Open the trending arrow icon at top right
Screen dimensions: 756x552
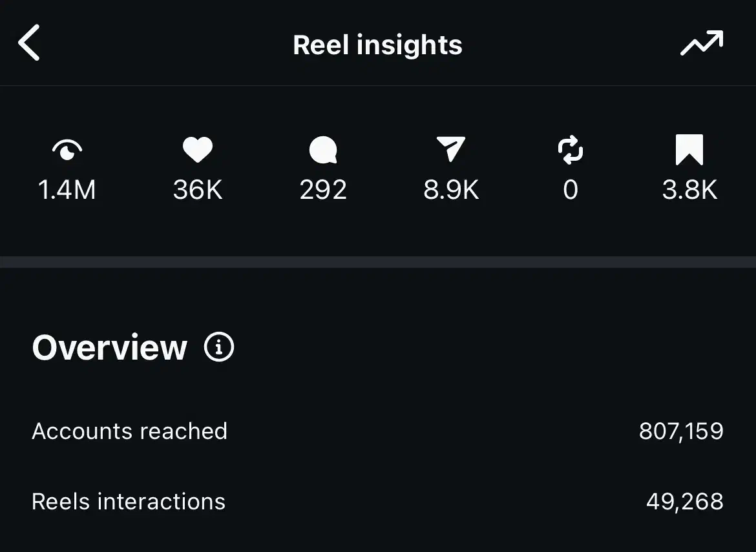[701, 44]
